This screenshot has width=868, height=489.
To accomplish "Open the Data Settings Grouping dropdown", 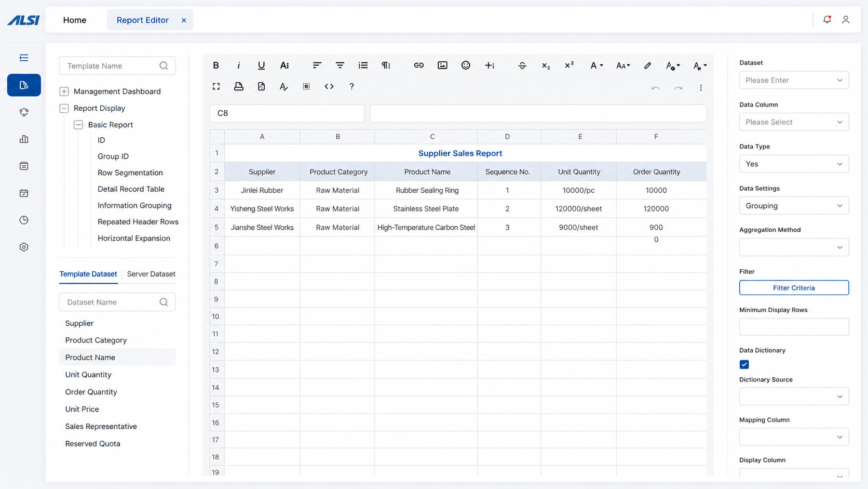I will tap(794, 206).
